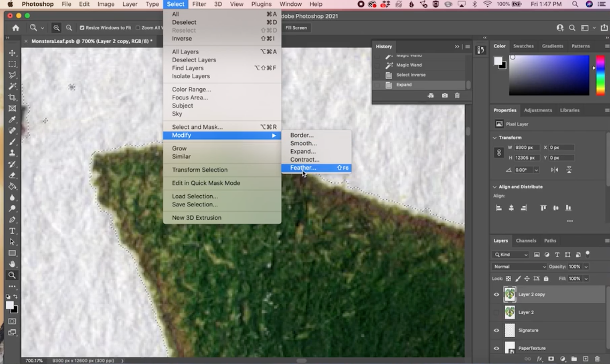Select the Crop tool

click(x=12, y=97)
